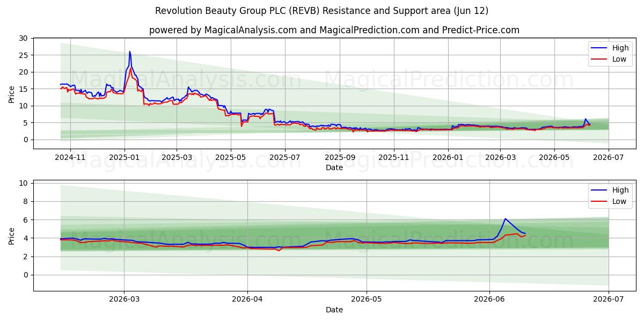
Task: Click the 'Price' axis label of top chart
Action: click(12, 93)
